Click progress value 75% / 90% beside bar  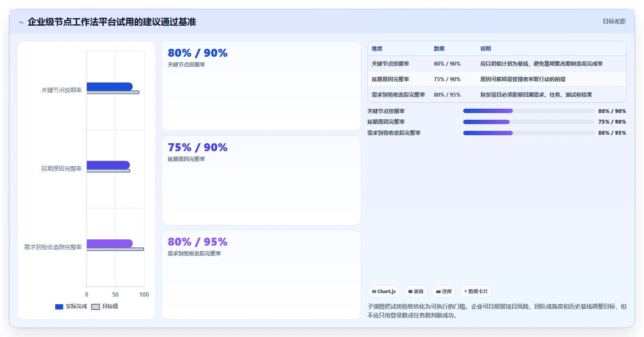coord(612,122)
